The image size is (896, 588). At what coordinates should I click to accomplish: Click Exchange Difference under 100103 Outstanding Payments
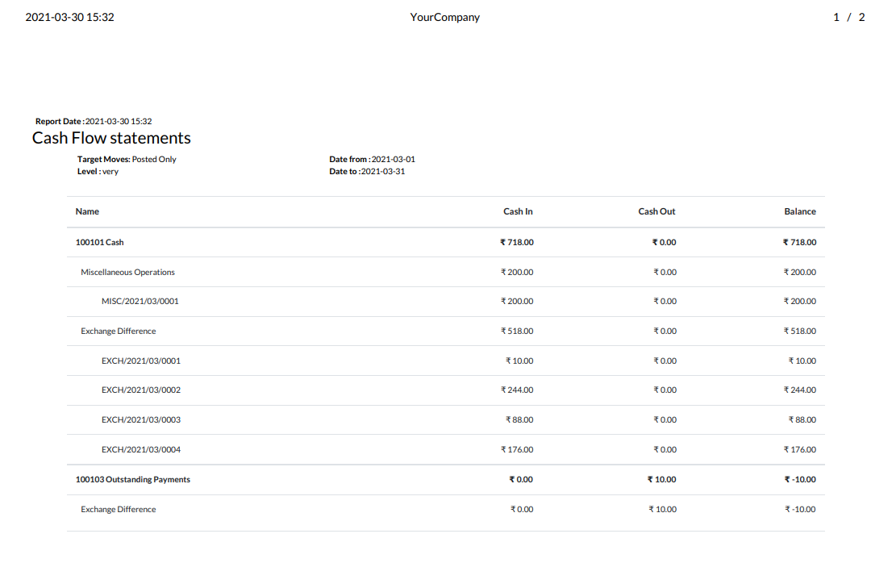point(119,509)
